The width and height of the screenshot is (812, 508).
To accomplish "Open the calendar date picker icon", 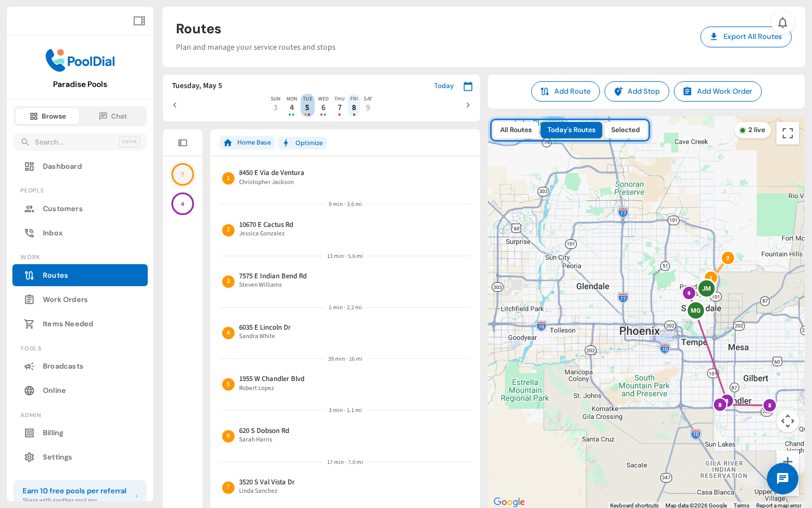I will click(468, 86).
